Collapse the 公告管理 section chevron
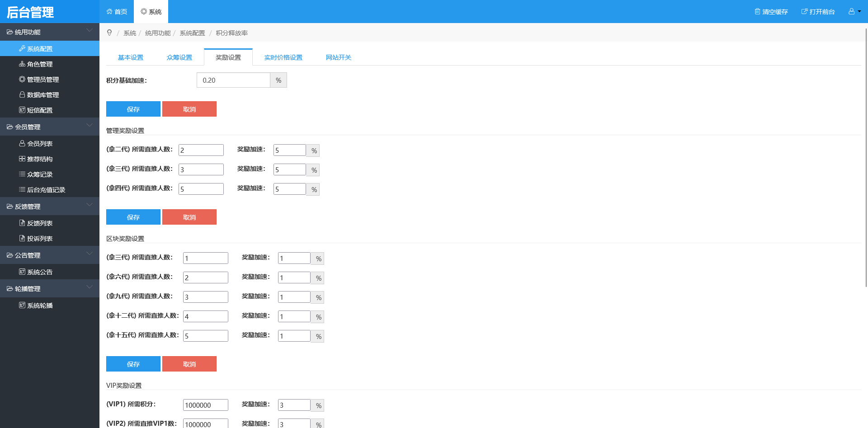This screenshot has width=868, height=428. [90, 254]
